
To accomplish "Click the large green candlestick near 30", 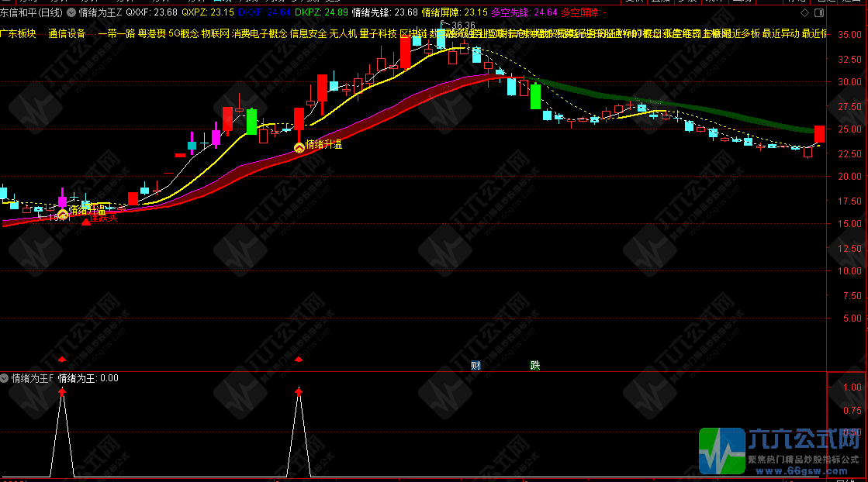I will [x=535, y=96].
